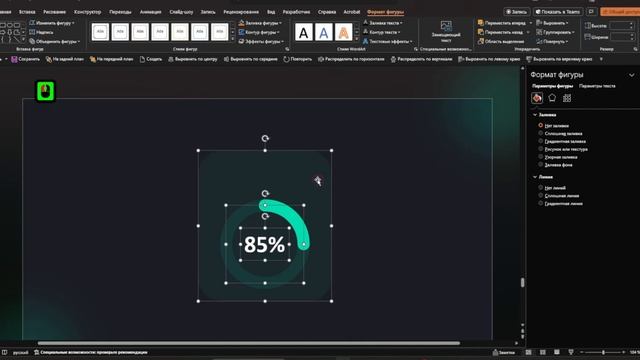Viewport: 640px width, 360px height.
Task: Open Format pane options chevron
Action: [x=631, y=75]
